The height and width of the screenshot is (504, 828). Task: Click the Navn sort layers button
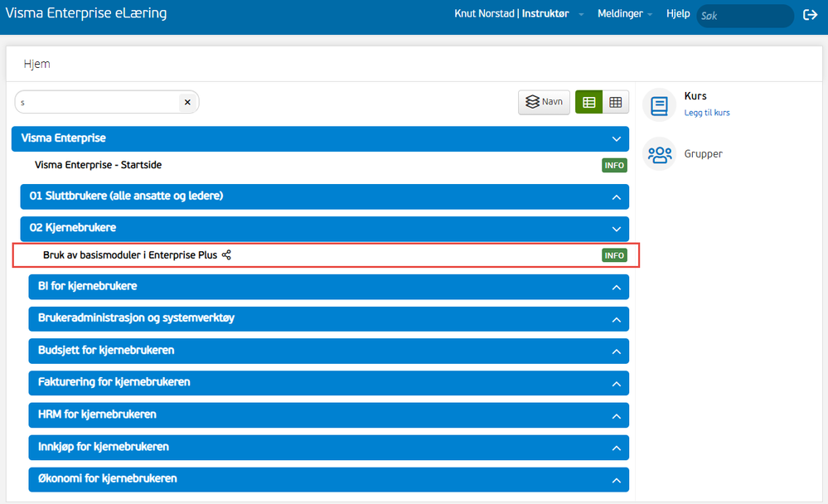544,102
